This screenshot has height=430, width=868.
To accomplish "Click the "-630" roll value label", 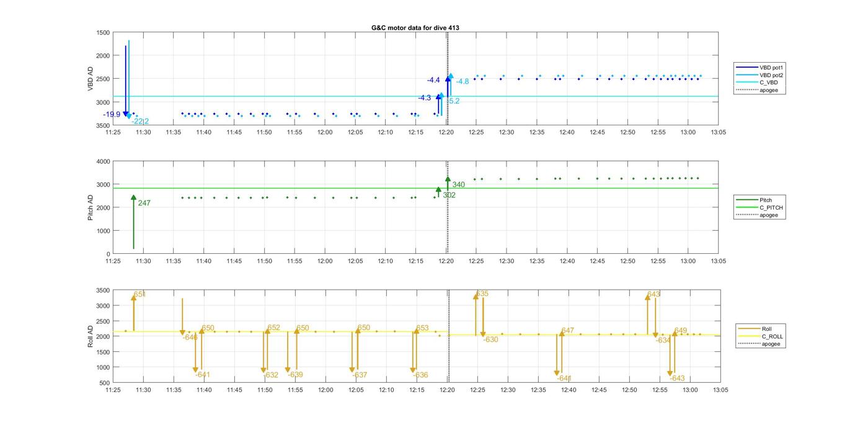I will coord(490,339).
